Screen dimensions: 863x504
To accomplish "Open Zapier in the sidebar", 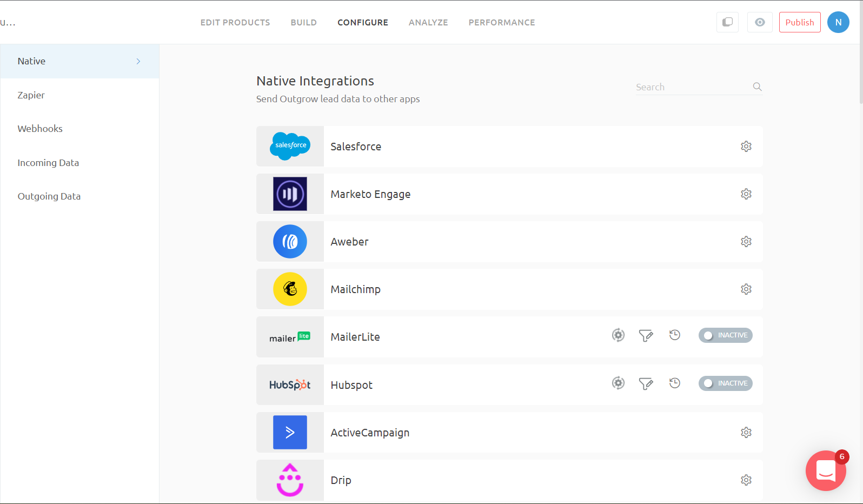I will (x=79, y=95).
